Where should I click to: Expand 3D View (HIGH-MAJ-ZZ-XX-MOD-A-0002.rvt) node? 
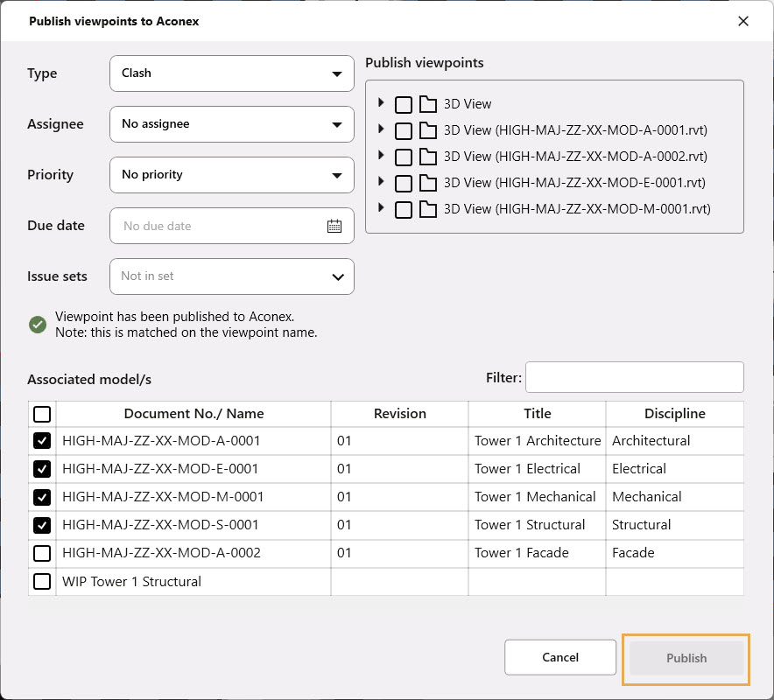pos(381,156)
